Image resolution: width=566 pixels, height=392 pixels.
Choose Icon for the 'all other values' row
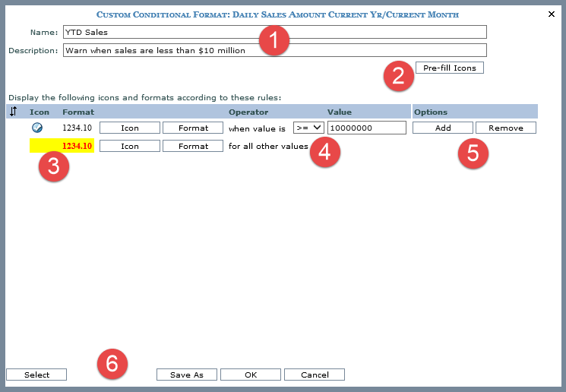click(129, 146)
